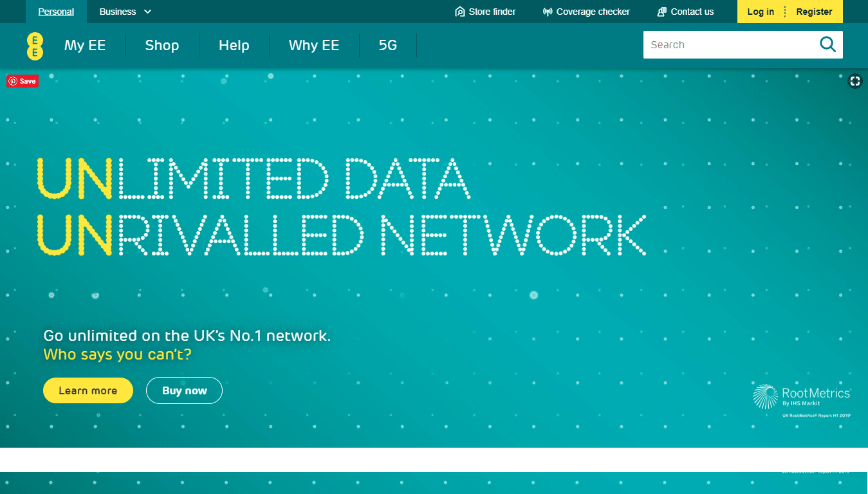Click the Buy now button
This screenshot has height=494, width=868.
pyautogui.click(x=185, y=390)
